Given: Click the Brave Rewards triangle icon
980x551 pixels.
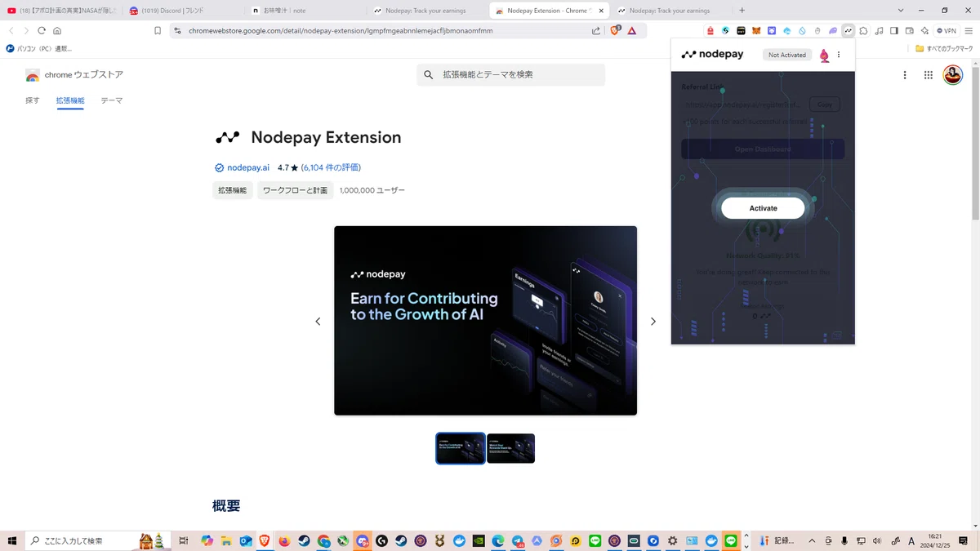Looking at the screenshot, I should tap(632, 31).
